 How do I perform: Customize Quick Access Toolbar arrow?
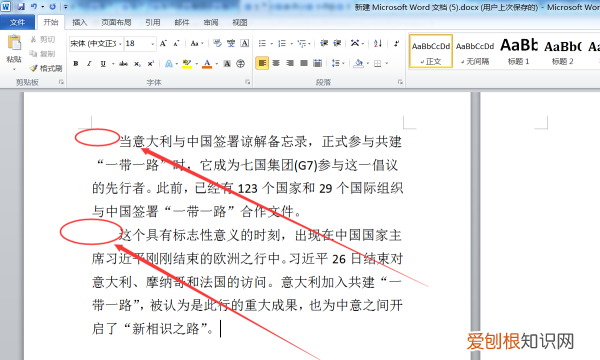pyautogui.click(x=66, y=7)
